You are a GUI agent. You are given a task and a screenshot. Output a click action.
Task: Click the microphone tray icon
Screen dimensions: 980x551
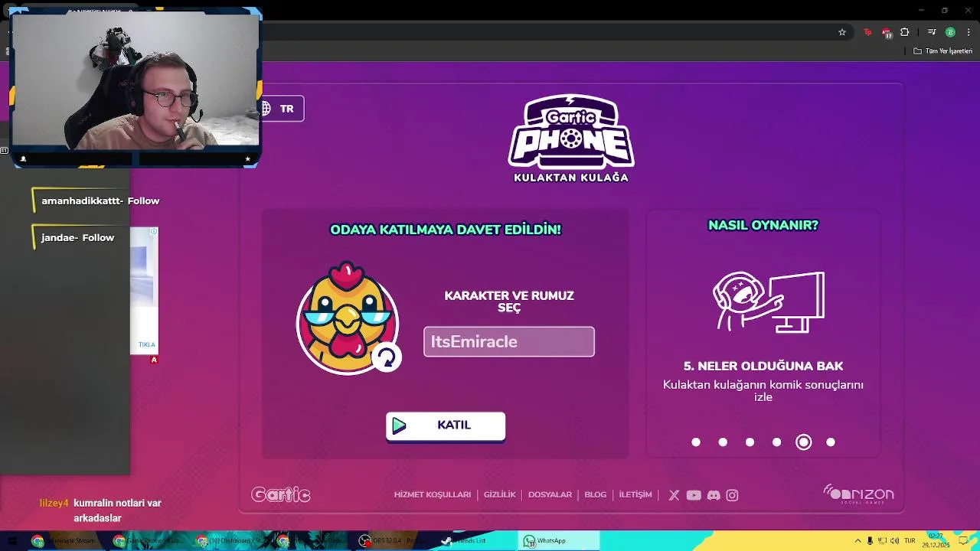tap(870, 541)
